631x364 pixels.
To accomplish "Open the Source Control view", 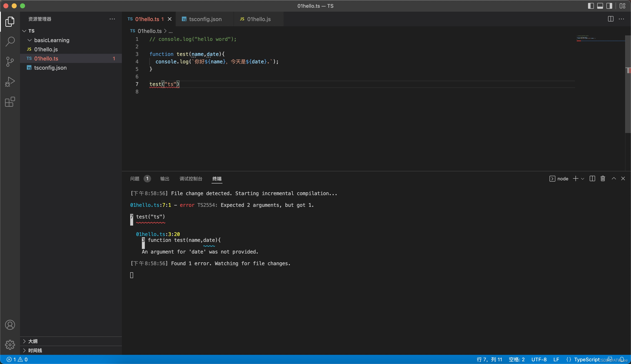I will 10,62.
